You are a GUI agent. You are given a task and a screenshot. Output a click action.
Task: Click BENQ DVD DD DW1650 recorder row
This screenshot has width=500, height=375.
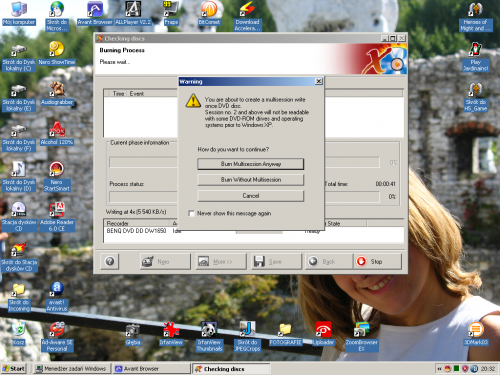[253, 231]
